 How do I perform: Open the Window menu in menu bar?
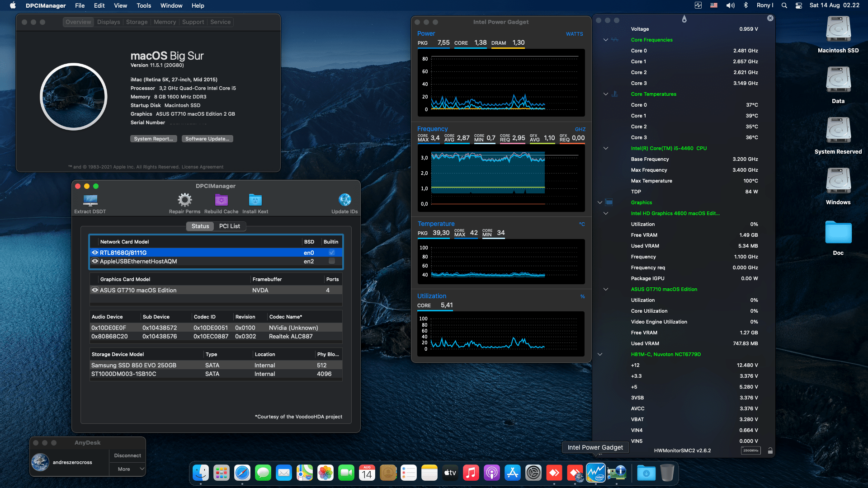171,5
